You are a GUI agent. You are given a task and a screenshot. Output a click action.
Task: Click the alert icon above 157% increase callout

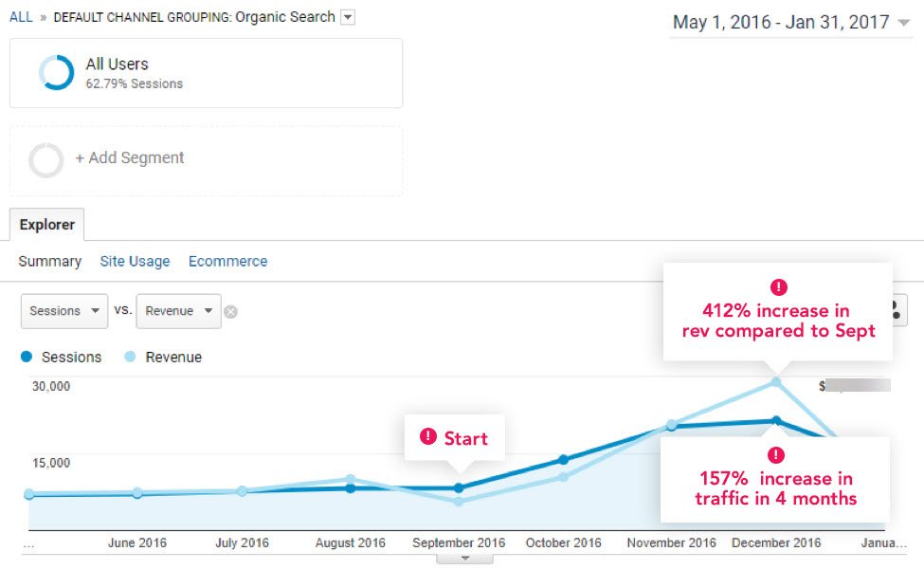776,454
